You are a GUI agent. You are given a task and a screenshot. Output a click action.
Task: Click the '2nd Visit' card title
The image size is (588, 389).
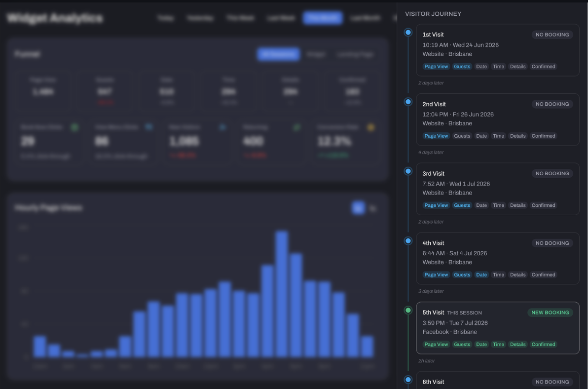(434, 104)
